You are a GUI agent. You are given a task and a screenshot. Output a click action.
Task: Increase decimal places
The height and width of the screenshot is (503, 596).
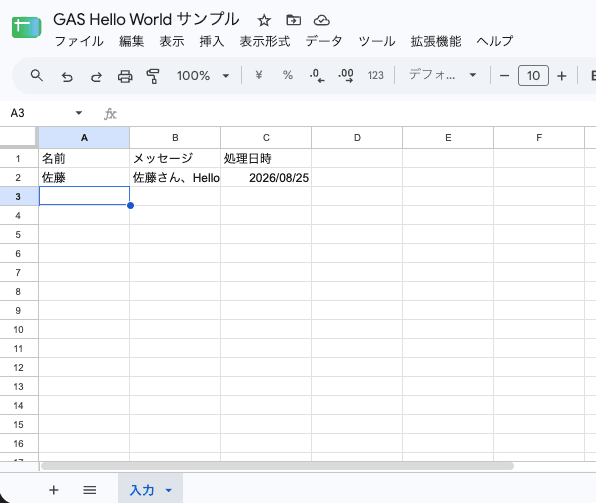346,75
